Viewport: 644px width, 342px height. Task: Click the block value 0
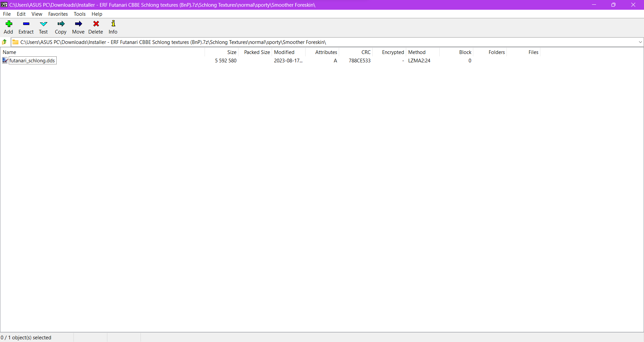pos(470,61)
